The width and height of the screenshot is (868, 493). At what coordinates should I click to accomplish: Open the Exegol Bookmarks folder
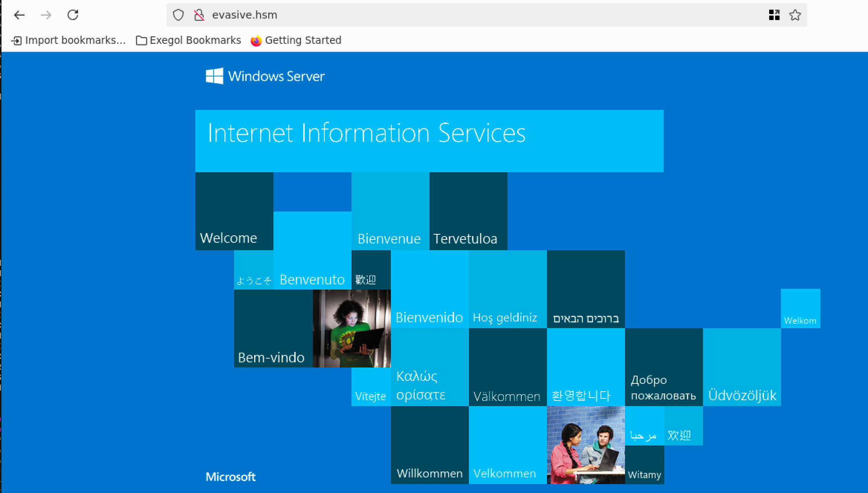pos(188,40)
